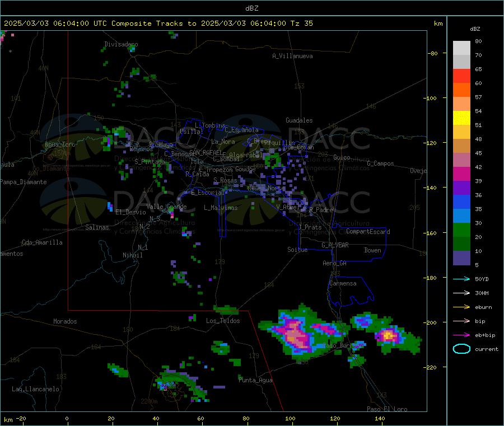Click the Morados map label

click(x=65, y=321)
